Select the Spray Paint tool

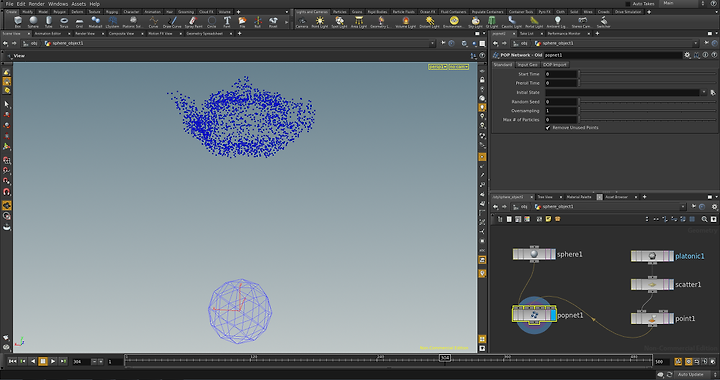[x=193, y=22]
